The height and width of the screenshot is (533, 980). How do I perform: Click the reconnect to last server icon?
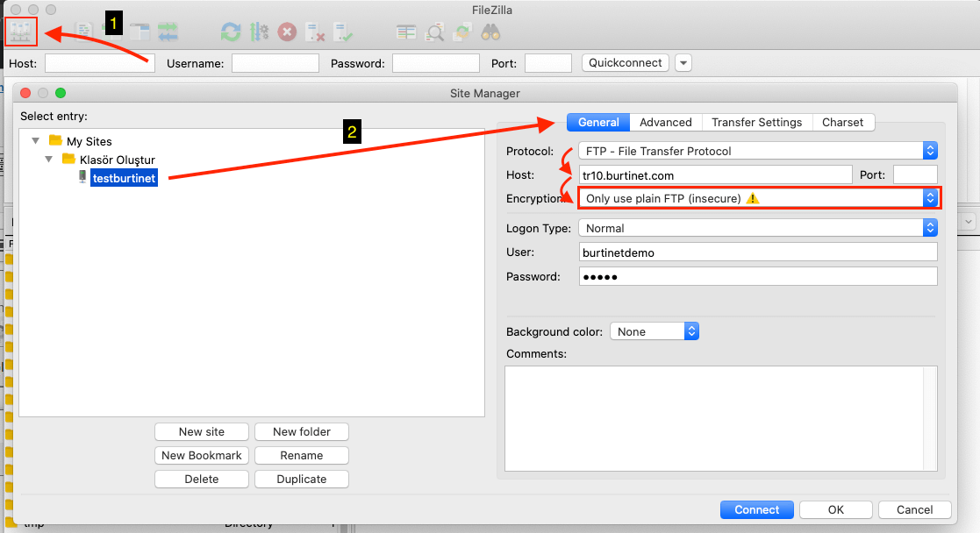click(343, 32)
